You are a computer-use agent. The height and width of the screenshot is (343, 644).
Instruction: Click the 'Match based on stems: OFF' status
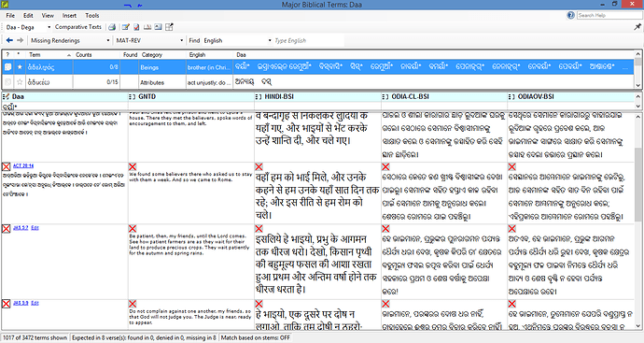[x=256, y=337]
